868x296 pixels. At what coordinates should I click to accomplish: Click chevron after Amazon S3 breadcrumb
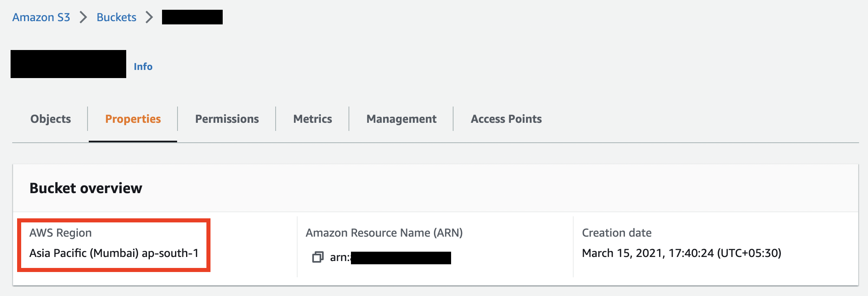point(83,17)
